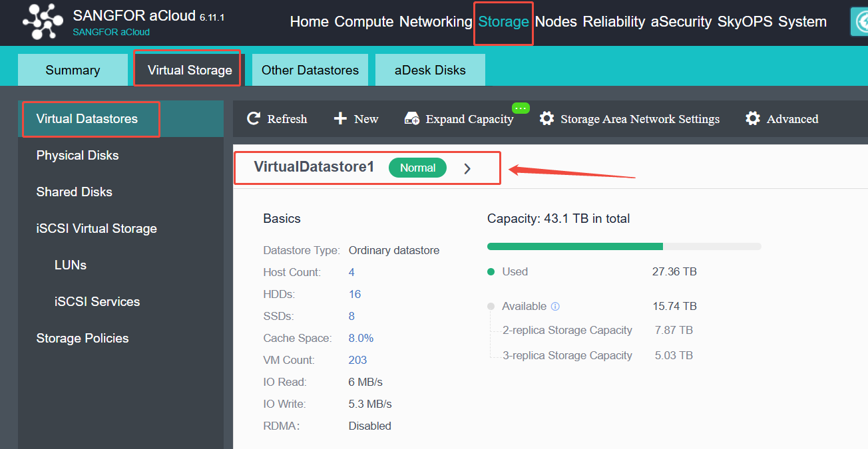Switch to the Other Datastores tab
Viewport: 868px width, 449px height.
[x=310, y=69]
